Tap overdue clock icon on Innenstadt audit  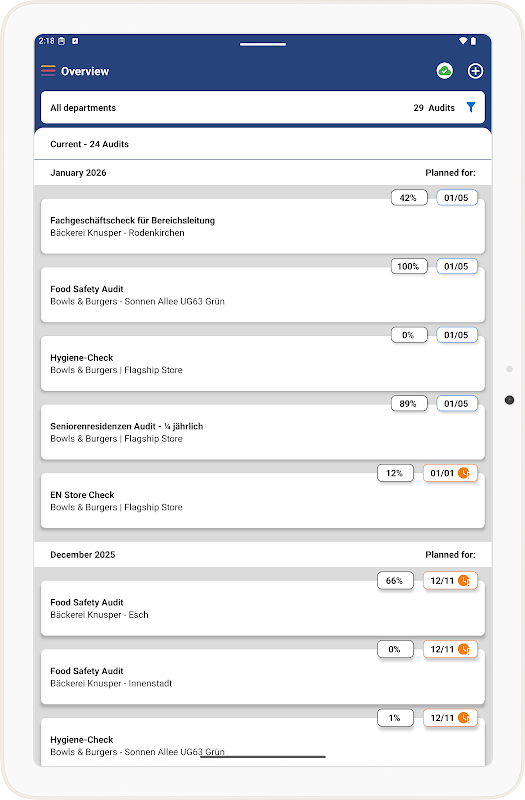464,649
